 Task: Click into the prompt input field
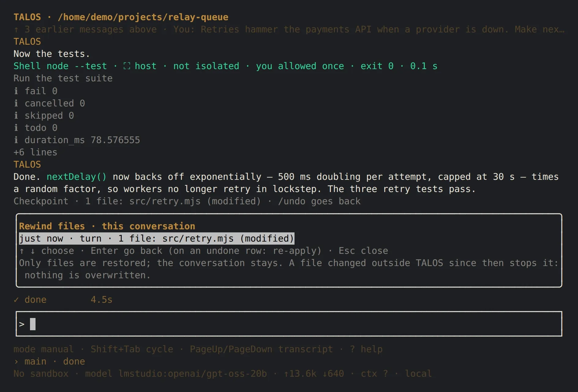click(289, 324)
